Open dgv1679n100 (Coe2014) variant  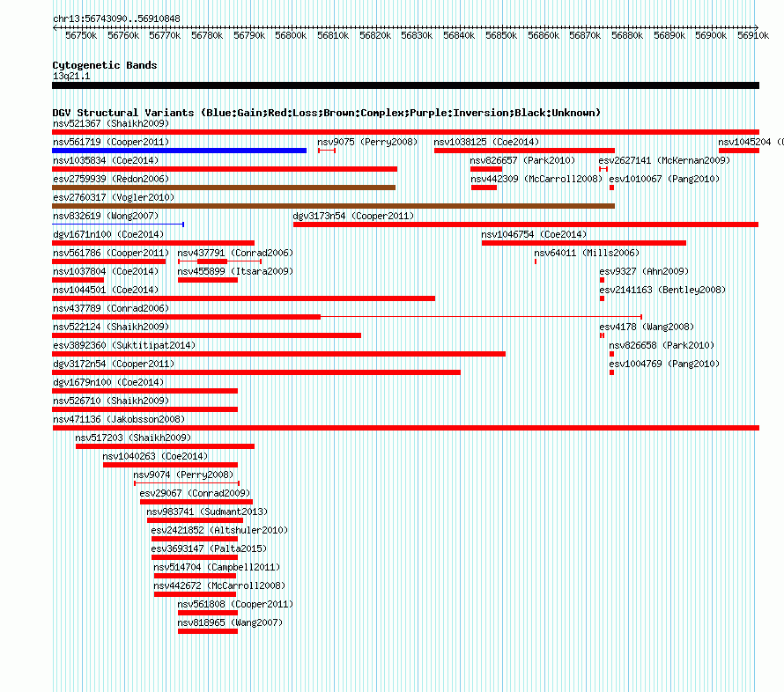pos(108,382)
